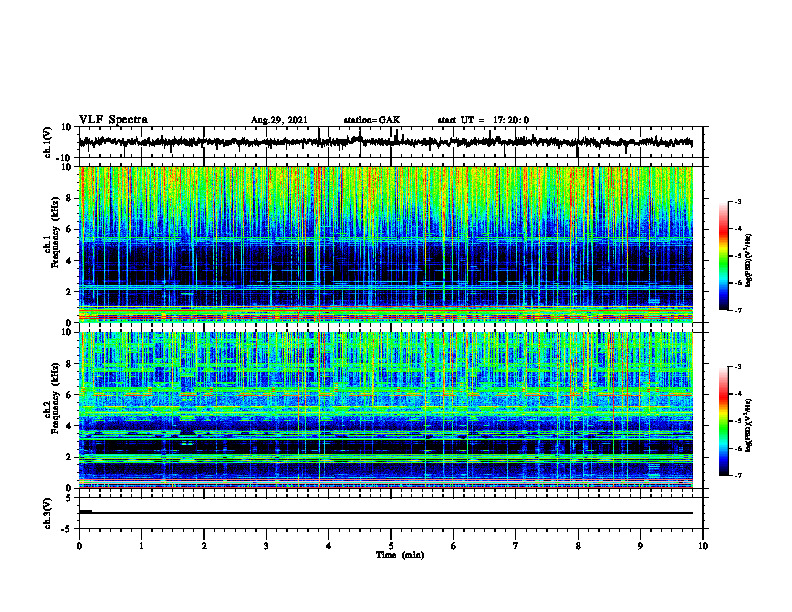Click the "station=GAK" header text
792x612 pixels.
coord(372,120)
